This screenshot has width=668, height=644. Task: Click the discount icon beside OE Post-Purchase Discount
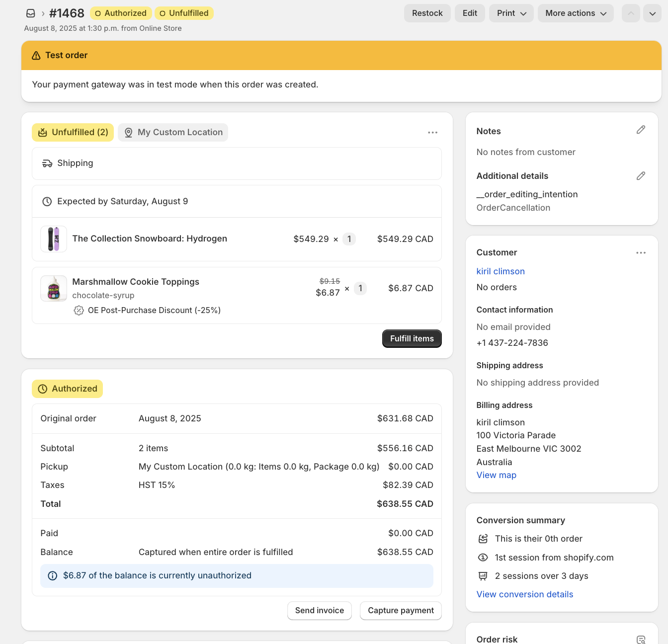[79, 311]
